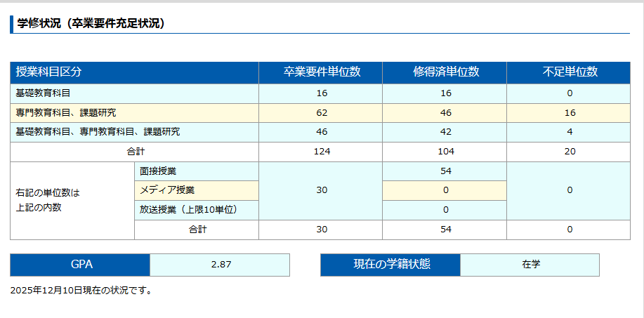This screenshot has height=318, width=644.
Task: Click the total shortage value 20
Action: point(570,152)
